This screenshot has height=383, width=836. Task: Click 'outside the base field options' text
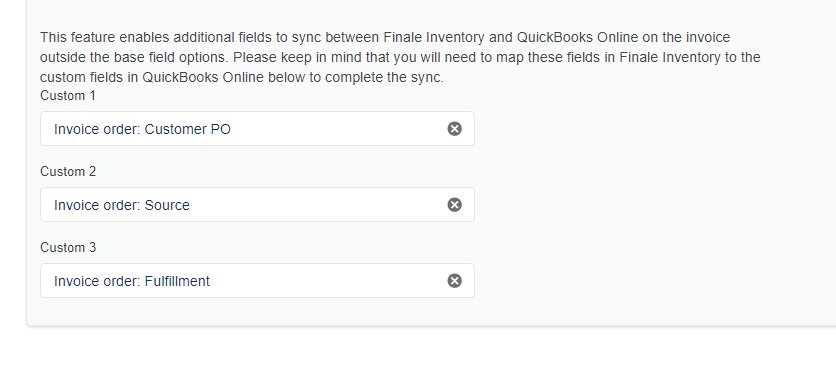(133, 57)
